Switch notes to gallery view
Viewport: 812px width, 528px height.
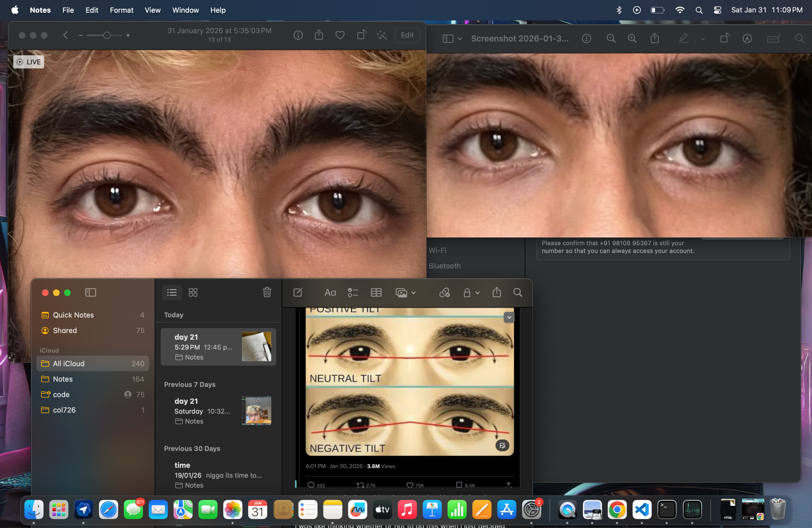click(x=193, y=292)
